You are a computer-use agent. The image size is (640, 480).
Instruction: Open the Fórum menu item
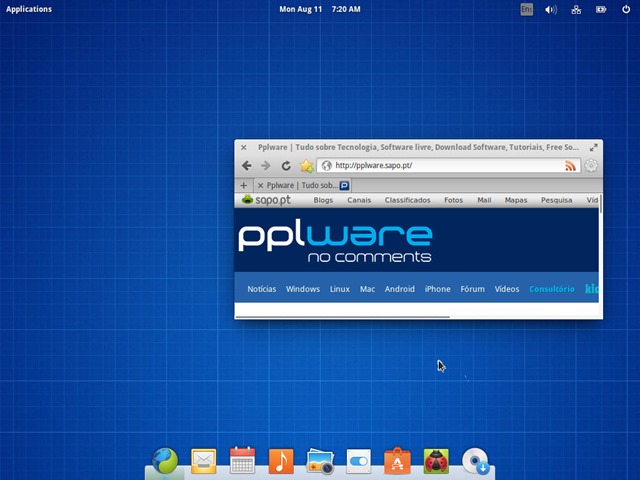tap(473, 289)
